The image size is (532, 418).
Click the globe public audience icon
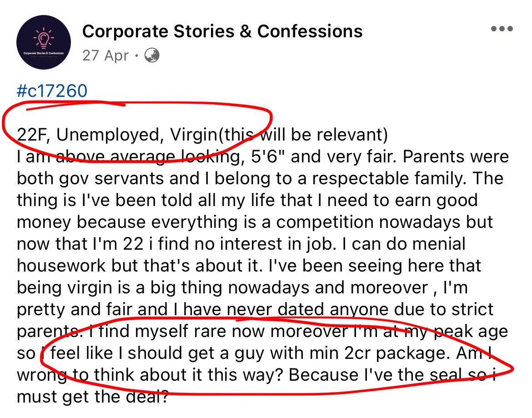click(x=152, y=55)
